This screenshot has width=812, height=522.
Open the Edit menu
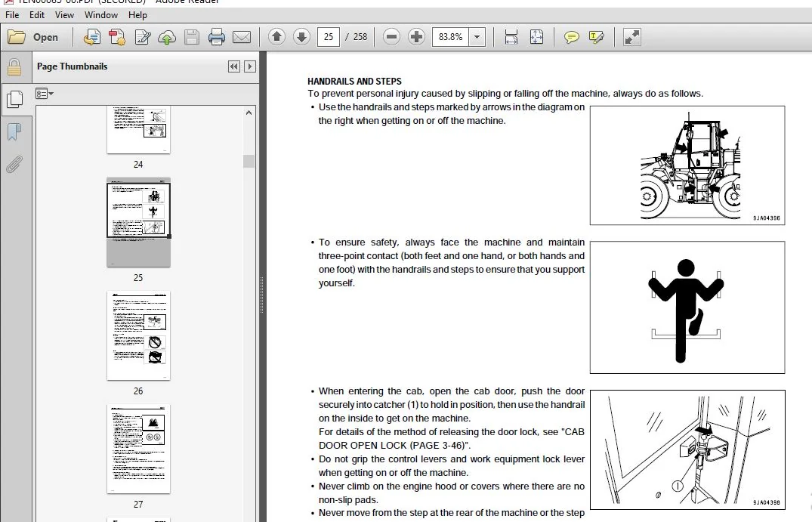(x=37, y=15)
